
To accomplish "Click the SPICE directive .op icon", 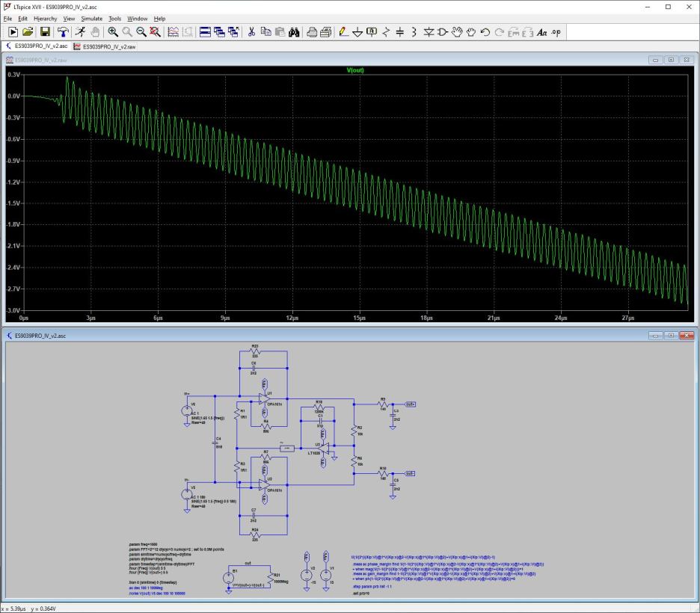I will point(556,32).
